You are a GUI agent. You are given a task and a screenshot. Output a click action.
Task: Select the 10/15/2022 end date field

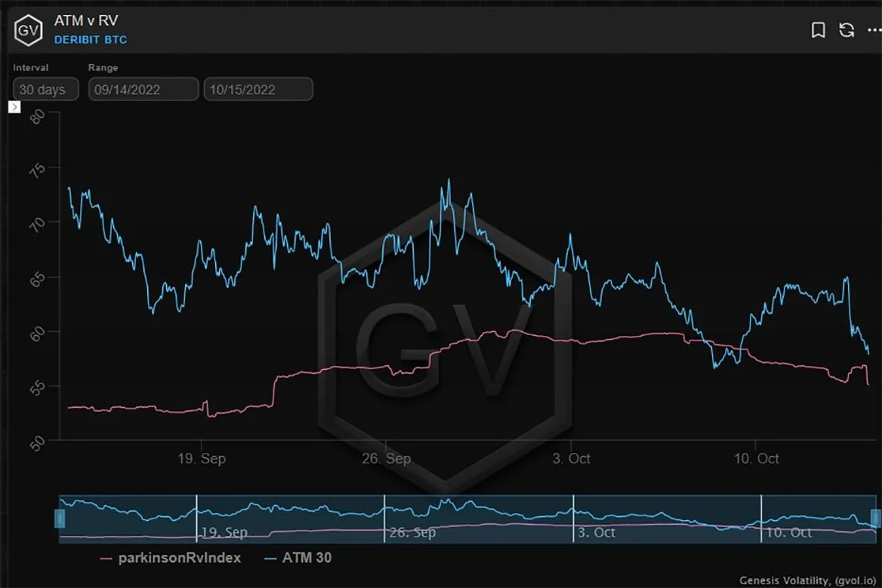258,89
